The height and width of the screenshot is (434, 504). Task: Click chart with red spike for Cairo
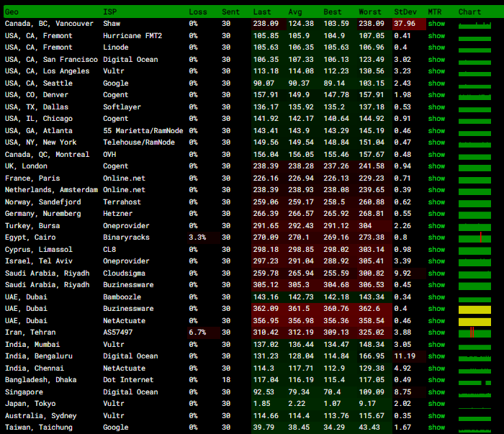[x=474, y=238]
